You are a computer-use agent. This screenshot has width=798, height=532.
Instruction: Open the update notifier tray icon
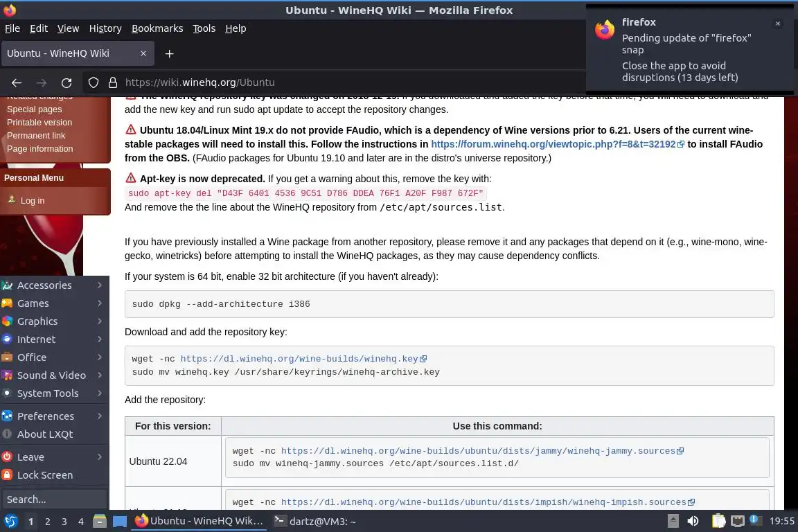click(x=755, y=520)
